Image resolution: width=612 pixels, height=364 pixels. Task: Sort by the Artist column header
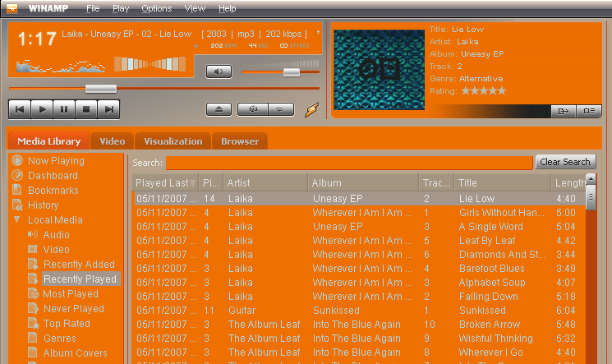tap(265, 182)
